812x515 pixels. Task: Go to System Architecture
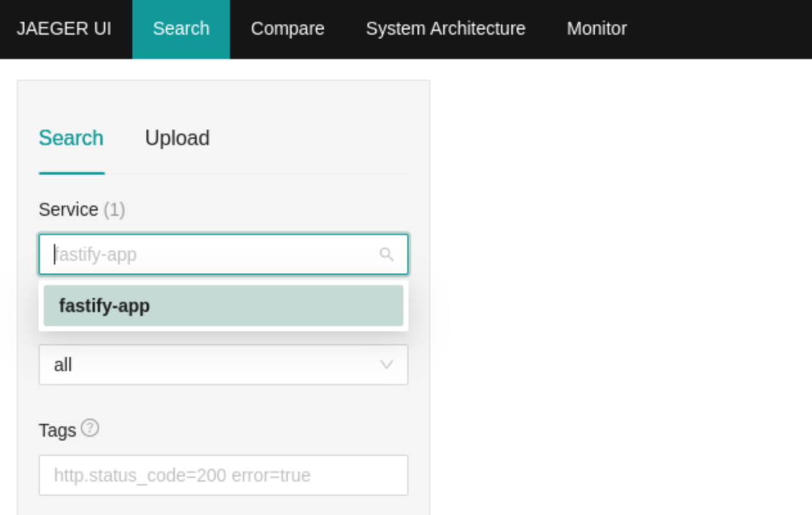pos(445,29)
